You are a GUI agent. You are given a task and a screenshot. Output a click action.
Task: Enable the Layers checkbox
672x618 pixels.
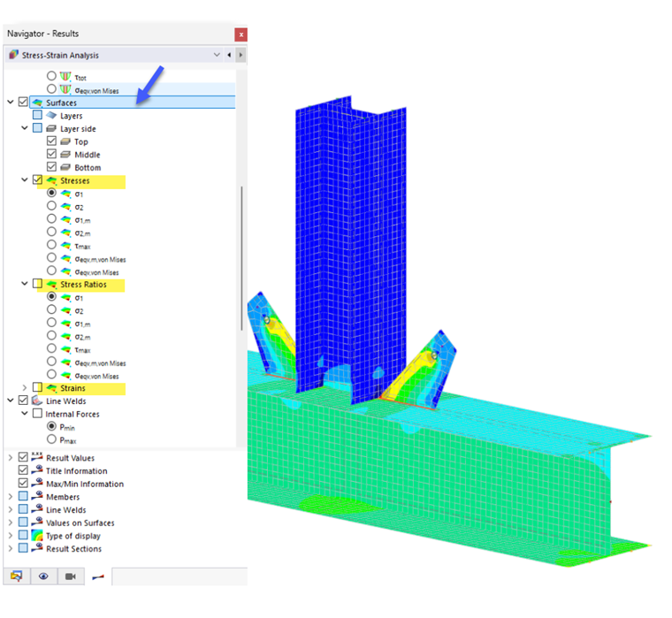[x=37, y=115]
